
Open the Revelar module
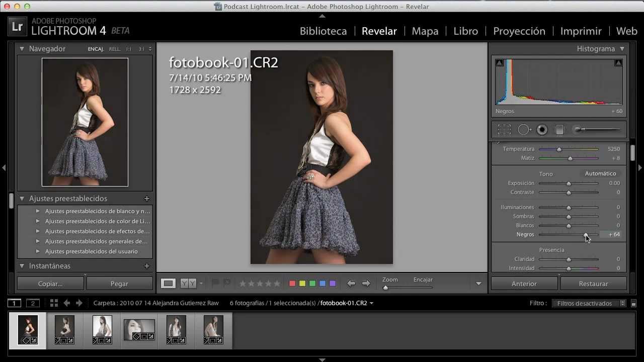coord(379,31)
